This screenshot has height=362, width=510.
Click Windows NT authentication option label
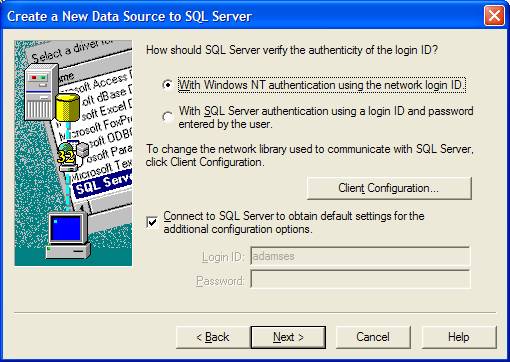point(322,85)
